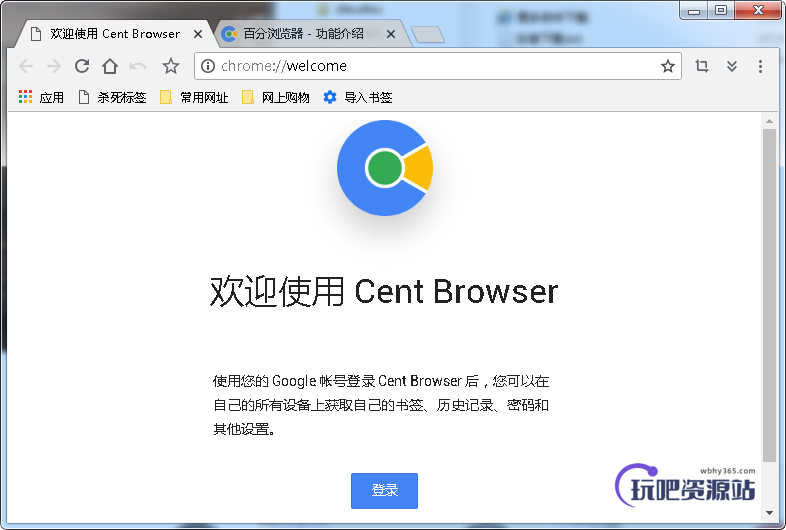Click the scrollbar up arrow
This screenshot has height=530, width=786.
coord(769,121)
